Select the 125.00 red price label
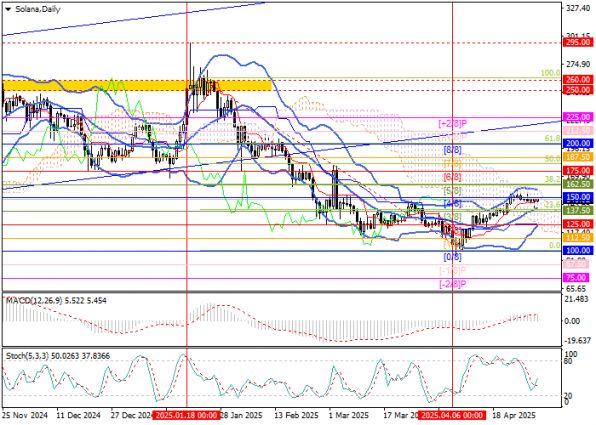 click(x=578, y=224)
